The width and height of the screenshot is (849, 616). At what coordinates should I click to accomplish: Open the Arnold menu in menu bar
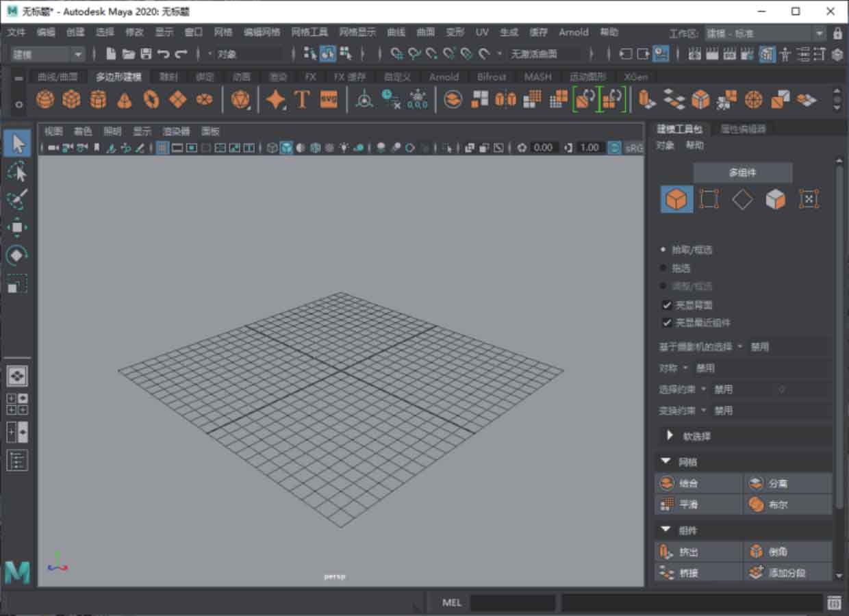(x=574, y=32)
